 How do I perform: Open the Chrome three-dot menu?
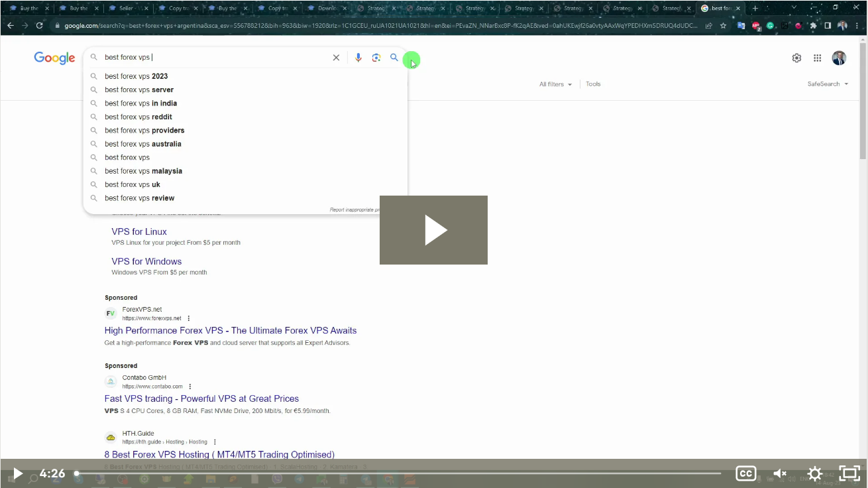pyautogui.click(x=857, y=26)
